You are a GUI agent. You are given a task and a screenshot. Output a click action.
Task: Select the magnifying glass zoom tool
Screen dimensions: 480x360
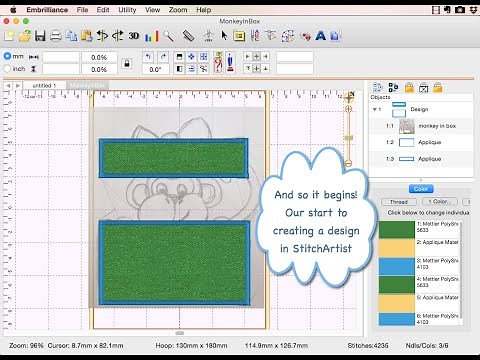coord(169,36)
